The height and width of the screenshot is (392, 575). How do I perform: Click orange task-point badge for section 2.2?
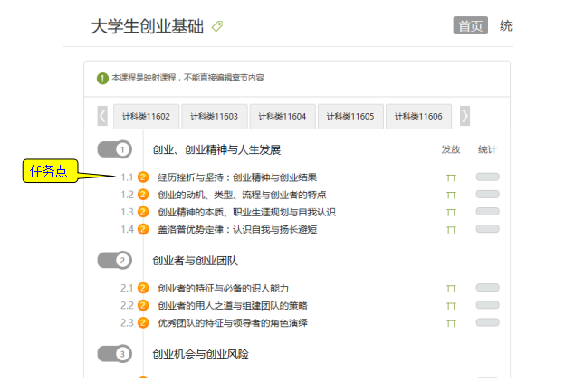143,305
